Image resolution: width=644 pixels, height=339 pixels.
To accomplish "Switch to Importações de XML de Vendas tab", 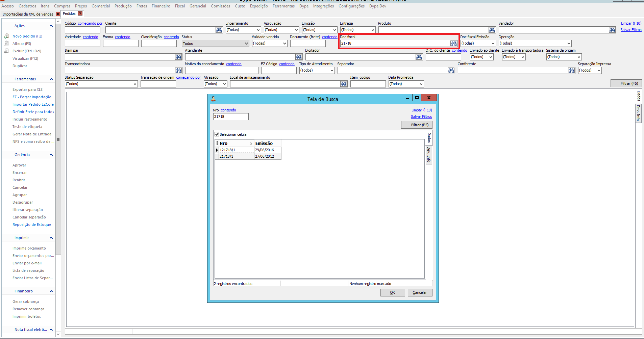I will point(28,14).
